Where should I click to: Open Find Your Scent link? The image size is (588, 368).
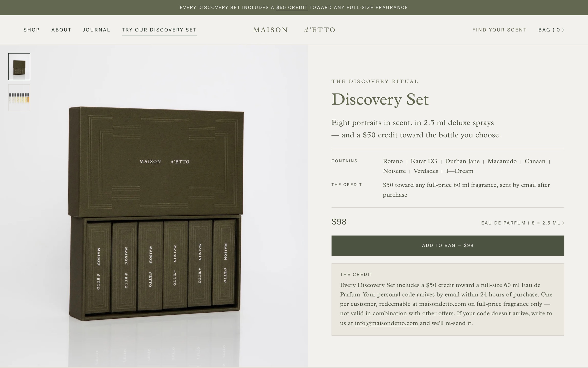pos(499,30)
